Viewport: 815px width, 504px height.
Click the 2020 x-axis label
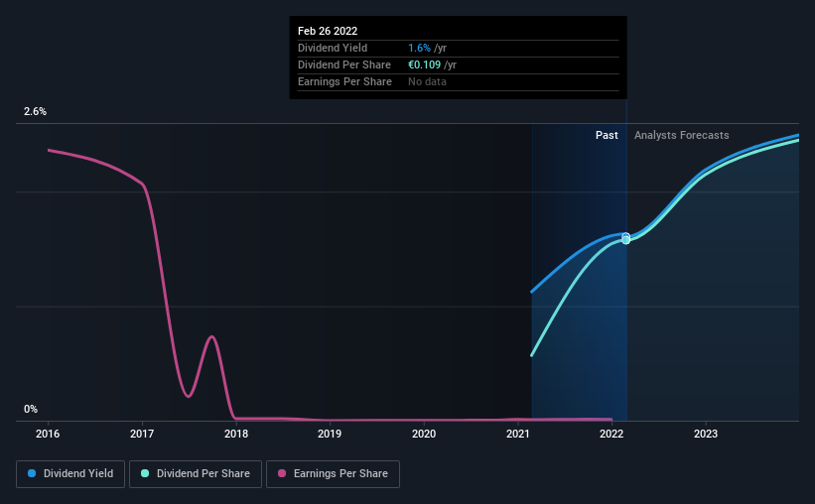(x=424, y=434)
